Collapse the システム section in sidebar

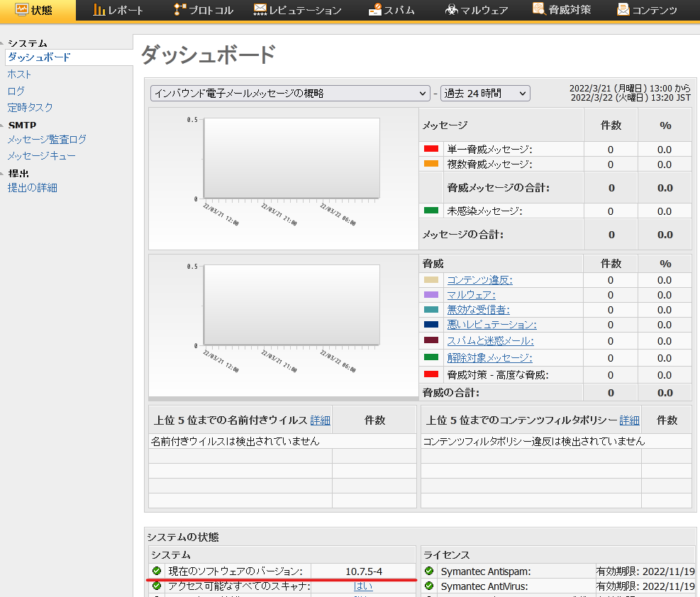point(4,43)
